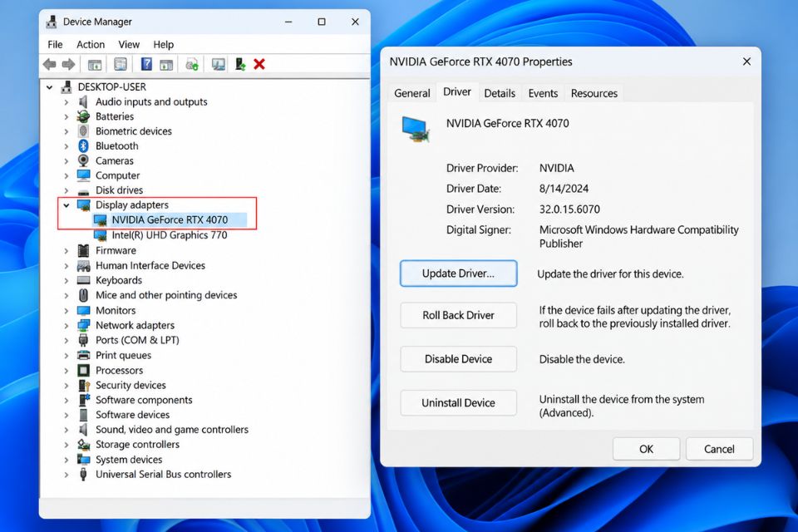Click the Forward arrow in Device Manager toolbar
This screenshot has width=798, height=532.
[68, 64]
